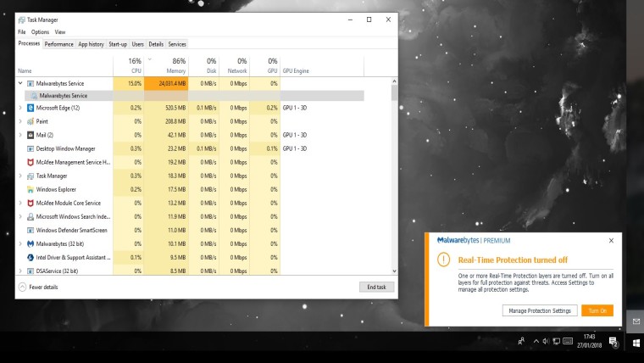Click the Windows Defender SmartScreen icon
644x363 pixels.
click(x=31, y=230)
